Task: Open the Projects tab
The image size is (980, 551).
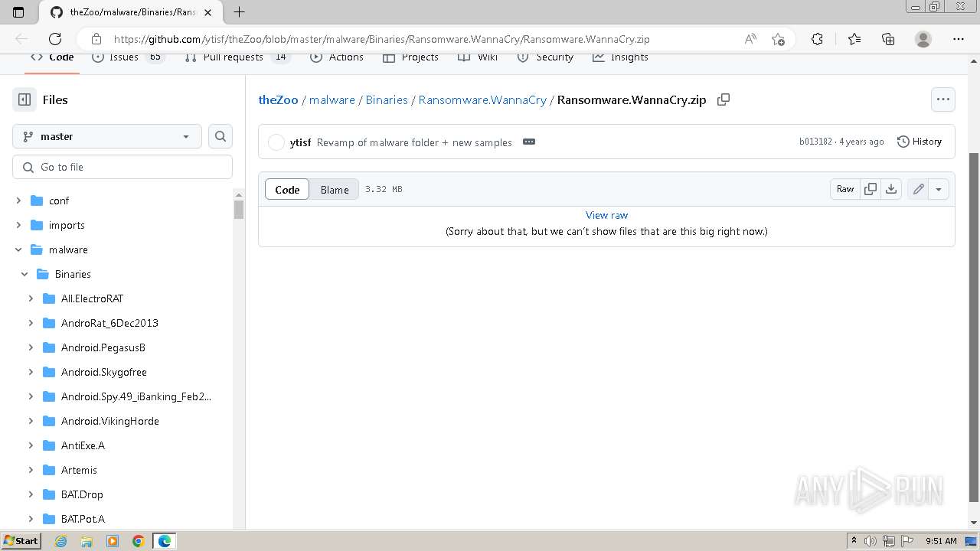Action: point(410,57)
